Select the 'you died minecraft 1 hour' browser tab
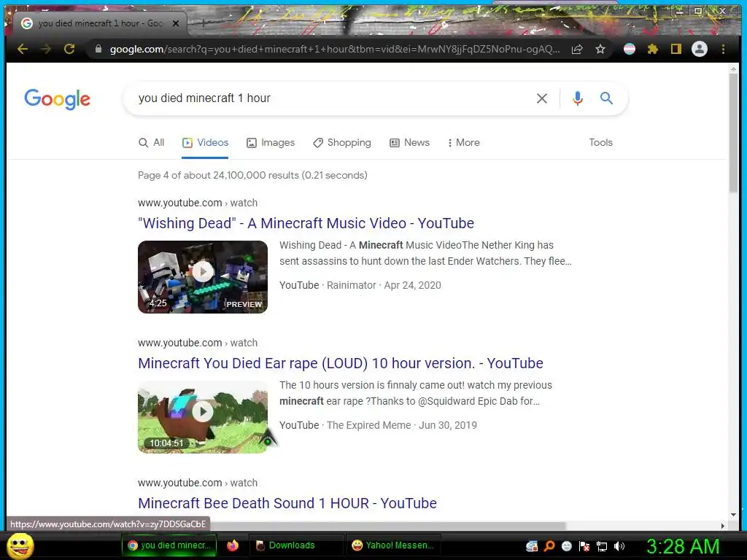This screenshot has width=747, height=560. coord(100,23)
